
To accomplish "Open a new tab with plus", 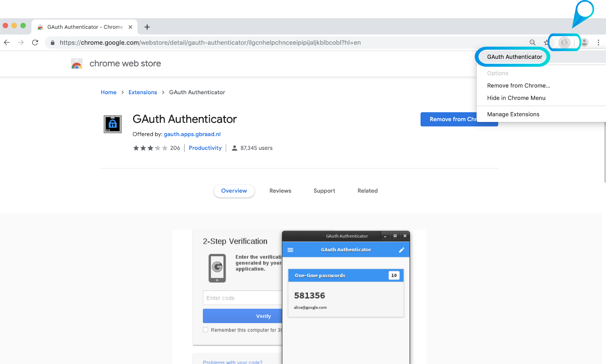I will point(147,27).
